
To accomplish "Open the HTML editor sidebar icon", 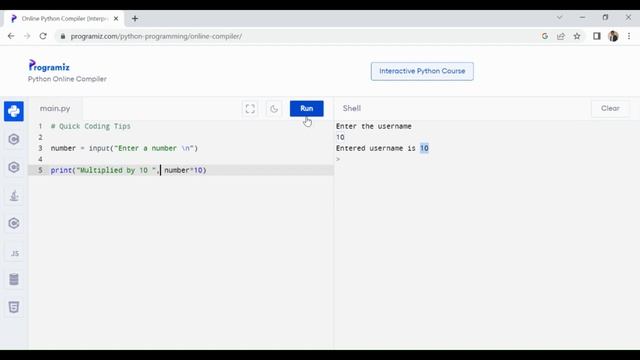I will pyautogui.click(x=14, y=307).
